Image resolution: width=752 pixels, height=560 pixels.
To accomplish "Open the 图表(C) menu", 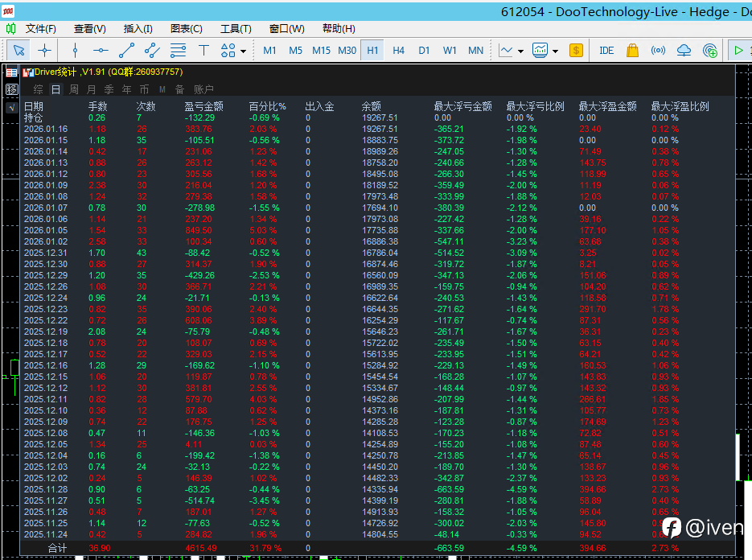I will [186, 28].
